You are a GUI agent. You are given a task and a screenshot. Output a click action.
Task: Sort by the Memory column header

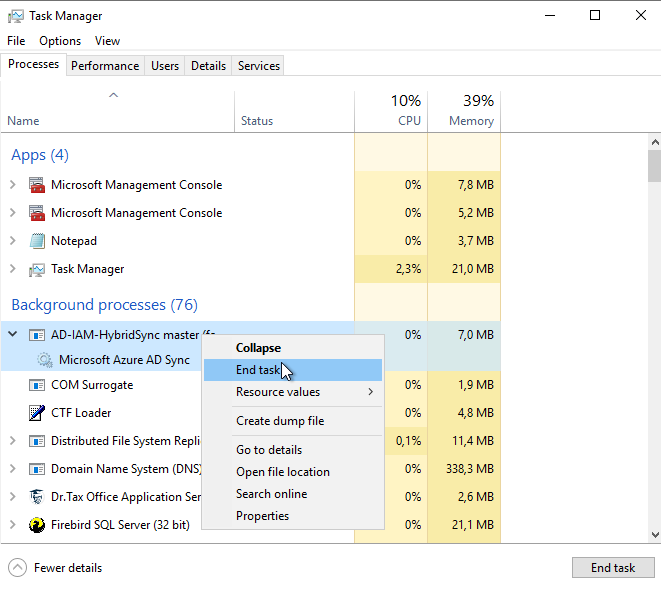click(464, 112)
